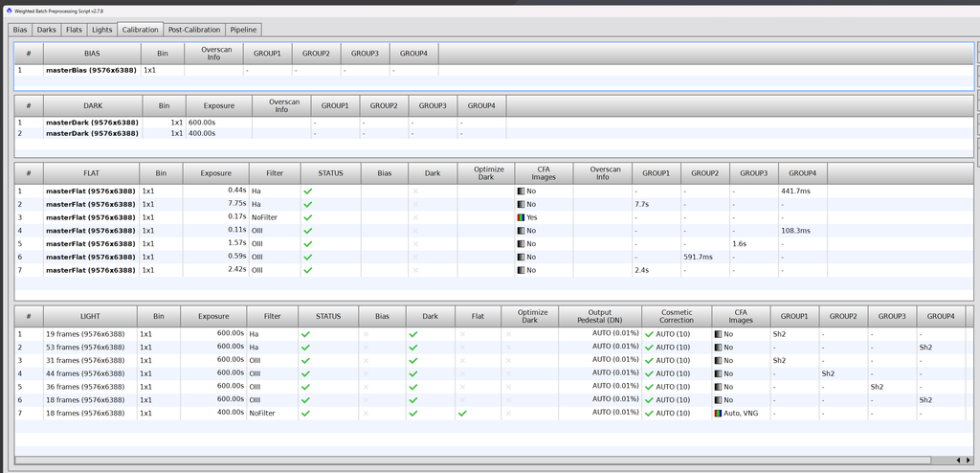This screenshot has height=473, width=980.
Task: Select the 53 frames (9576x6388) light row
Action: tap(494, 348)
